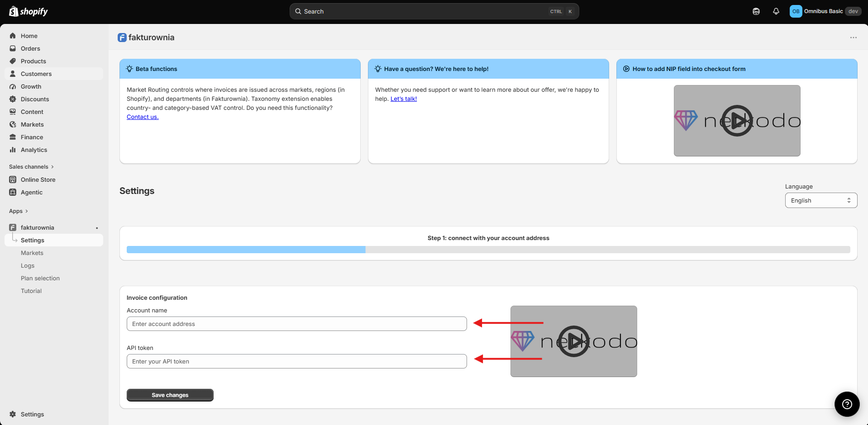The height and width of the screenshot is (425, 868).
Task: Open the three-dot page menu
Action: [854, 38]
